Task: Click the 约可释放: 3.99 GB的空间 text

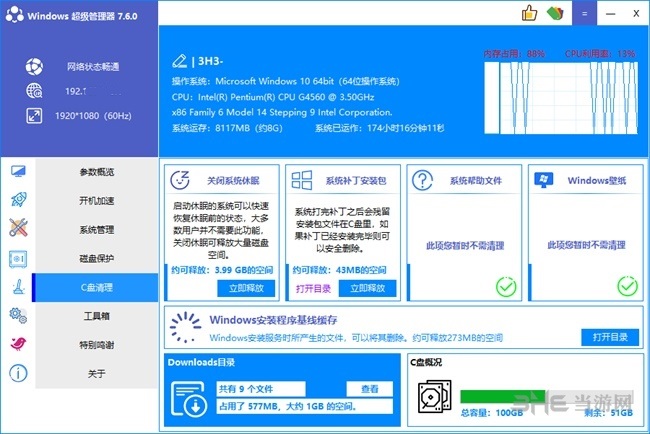Action: click(222, 270)
